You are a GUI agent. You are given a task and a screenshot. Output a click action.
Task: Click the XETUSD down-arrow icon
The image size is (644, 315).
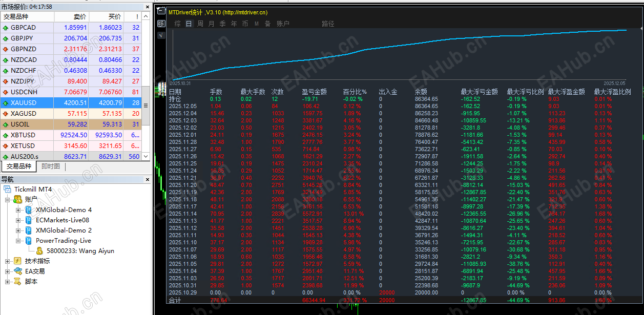click(x=5, y=146)
